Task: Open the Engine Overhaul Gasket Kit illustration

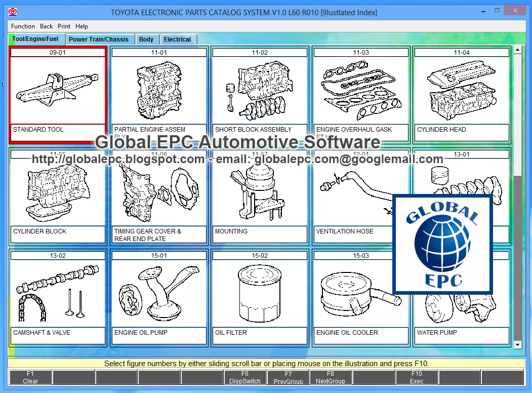Action: [x=361, y=90]
